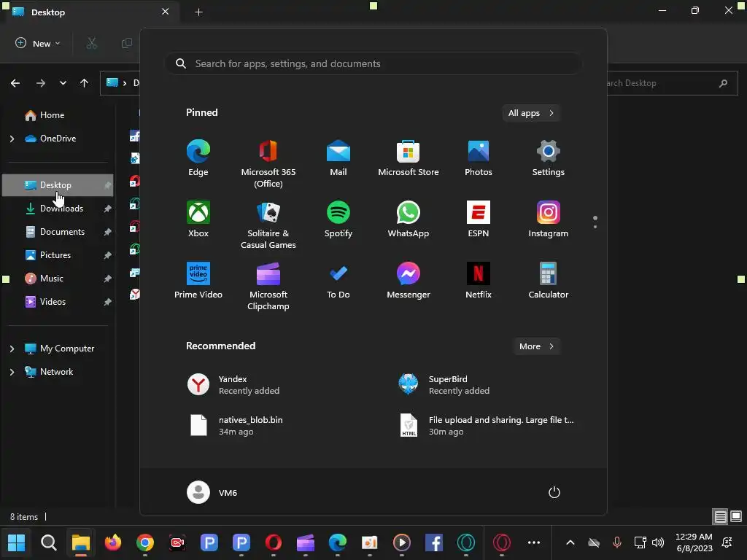The width and height of the screenshot is (747, 560).
Task: Open Microsoft Clipchamp
Action: pyautogui.click(x=268, y=286)
